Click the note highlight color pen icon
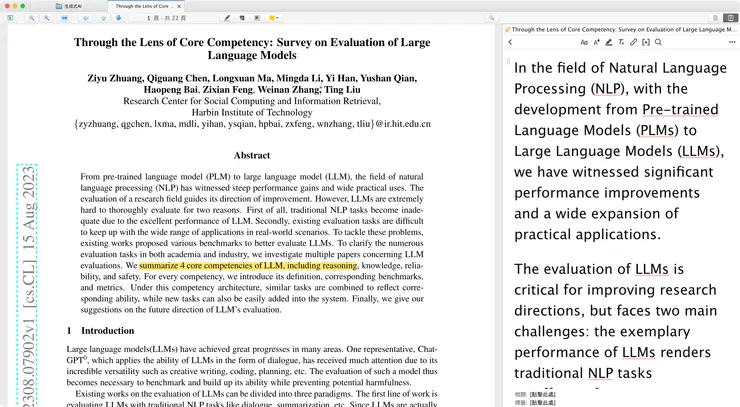The image size is (740, 407). 609,42
